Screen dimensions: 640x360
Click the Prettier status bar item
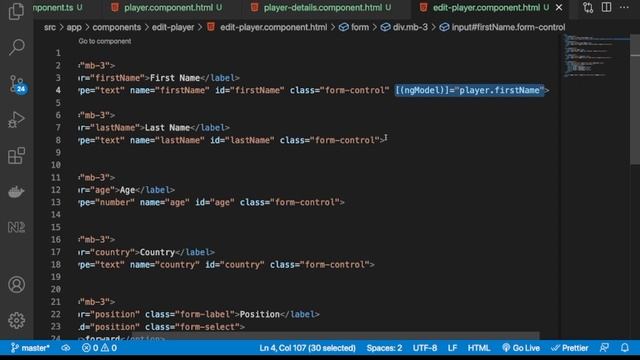[570, 348]
